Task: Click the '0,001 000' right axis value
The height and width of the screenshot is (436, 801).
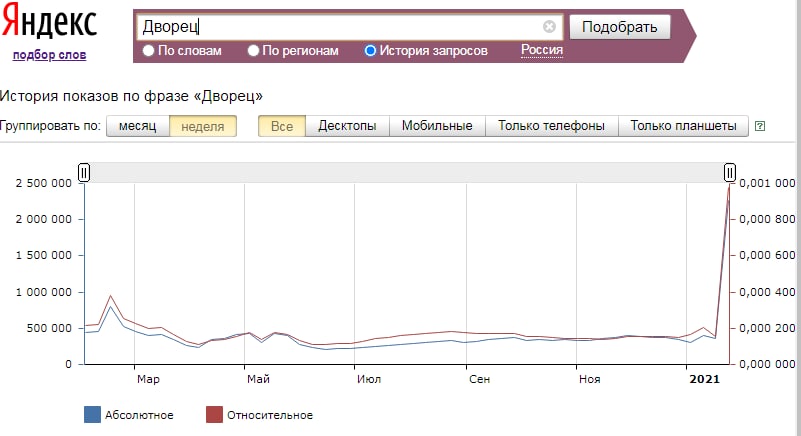Action: (767, 183)
